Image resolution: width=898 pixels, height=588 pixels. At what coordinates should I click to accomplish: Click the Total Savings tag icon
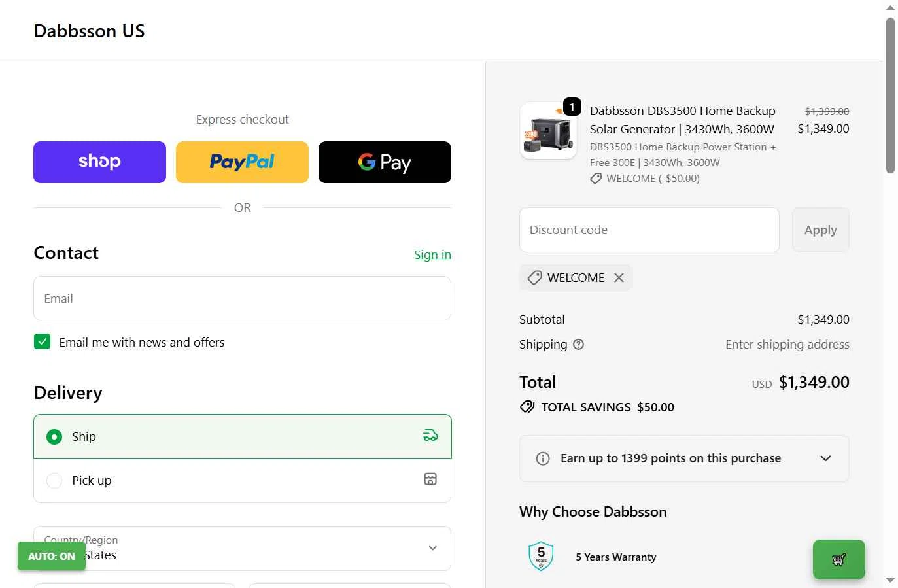pos(527,407)
